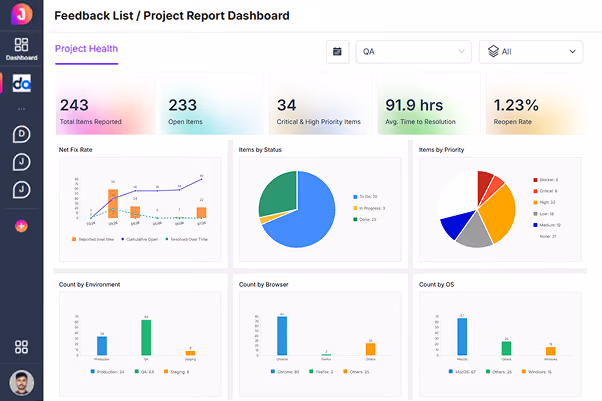Open the D chat bubble workspace icon
Image resolution: width=602 pixels, height=401 pixels.
22,134
